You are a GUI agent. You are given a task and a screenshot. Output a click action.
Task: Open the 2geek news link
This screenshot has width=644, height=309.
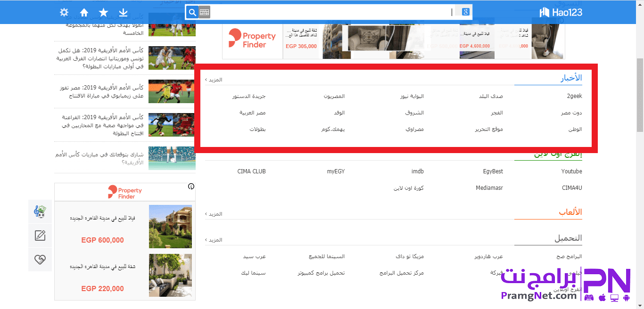574,96
